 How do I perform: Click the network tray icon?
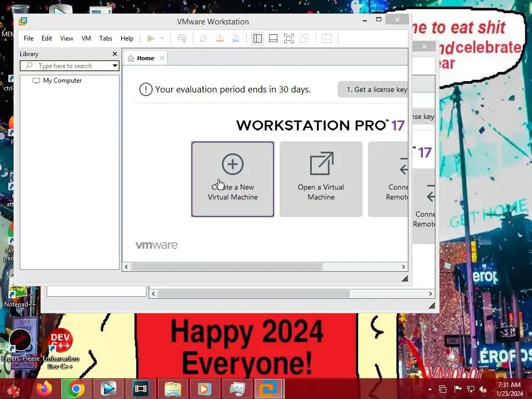(x=471, y=389)
